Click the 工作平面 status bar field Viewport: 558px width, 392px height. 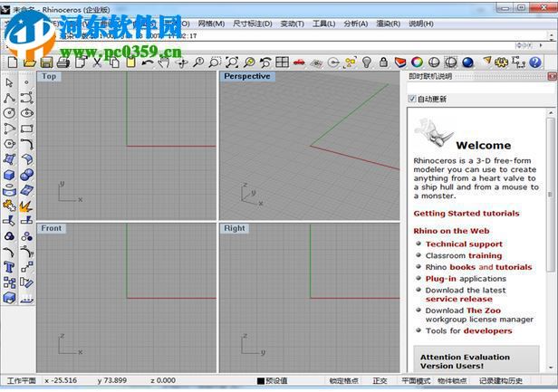click(22, 380)
